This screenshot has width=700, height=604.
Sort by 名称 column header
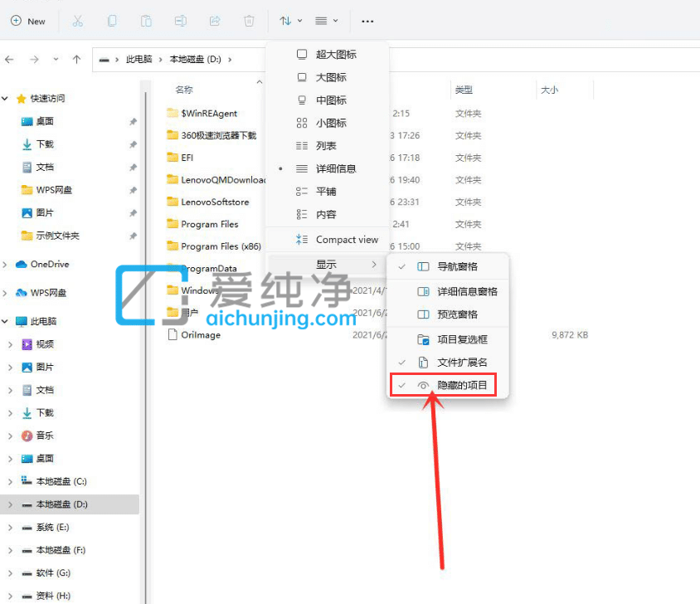coord(184,90)
